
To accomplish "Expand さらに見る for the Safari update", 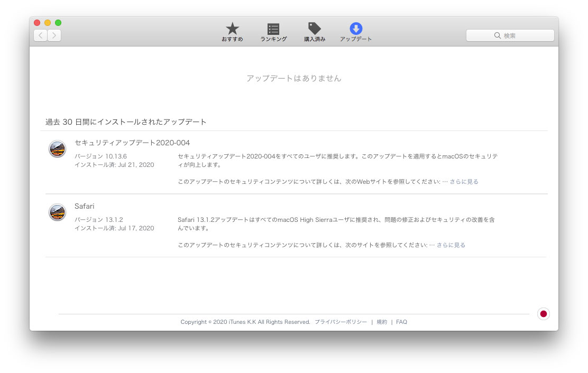I will tap(451, 245).
